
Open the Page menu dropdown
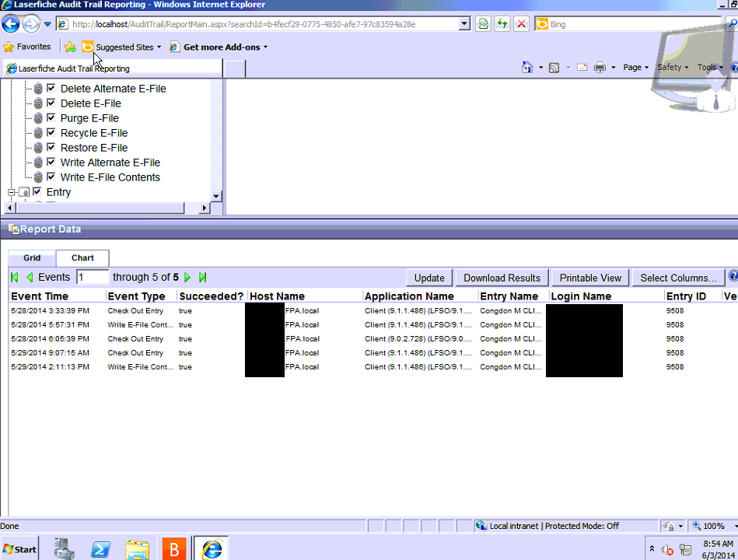[x=636, y=68]
